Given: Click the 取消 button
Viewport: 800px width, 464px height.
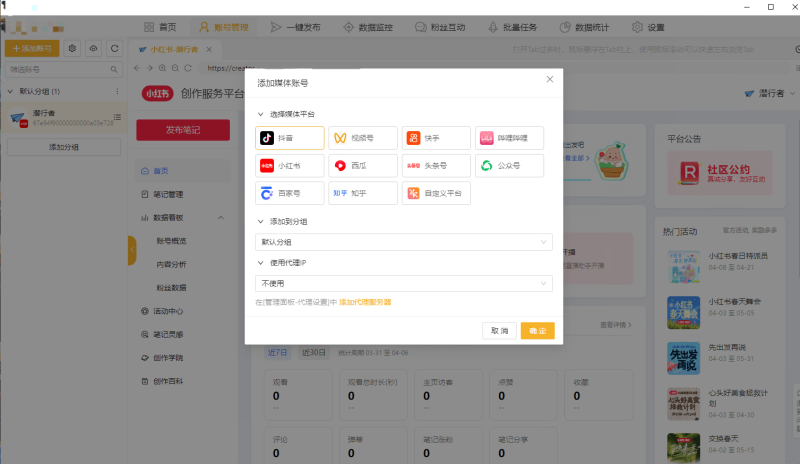Looking at the screenshot, I should pos(499,331).
